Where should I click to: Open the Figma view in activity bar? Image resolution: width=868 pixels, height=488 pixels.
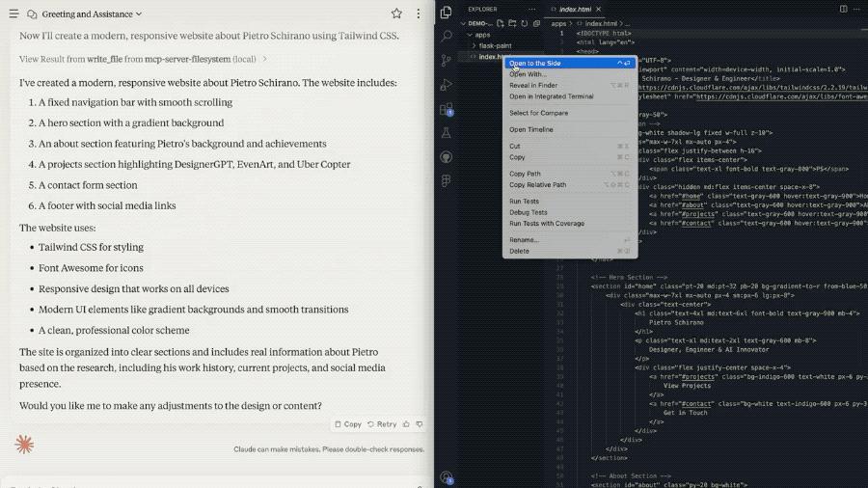(x=447, y=181)
